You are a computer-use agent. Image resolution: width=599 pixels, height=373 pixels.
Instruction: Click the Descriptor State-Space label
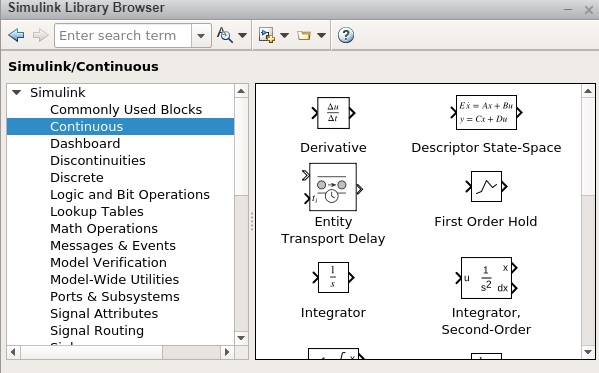tap(486, 148)
